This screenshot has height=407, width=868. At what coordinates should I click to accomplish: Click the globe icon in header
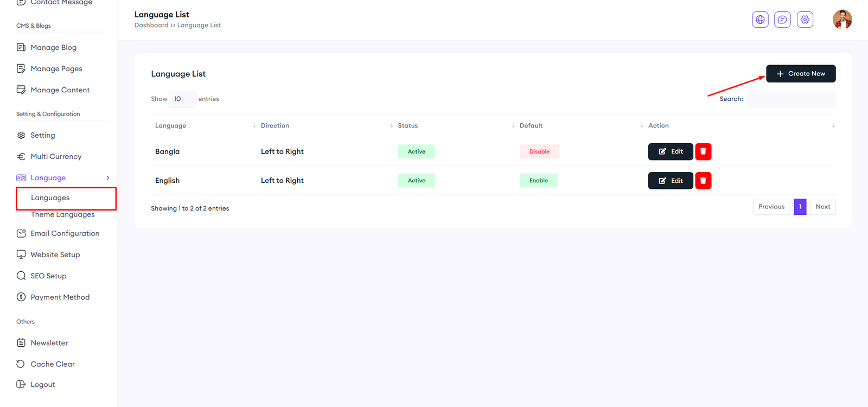click(760, 20)
